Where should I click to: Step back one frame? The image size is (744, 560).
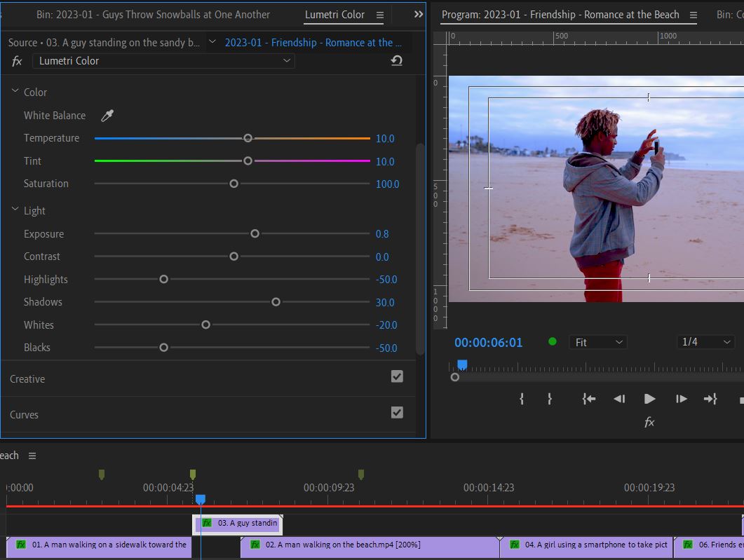619,399
